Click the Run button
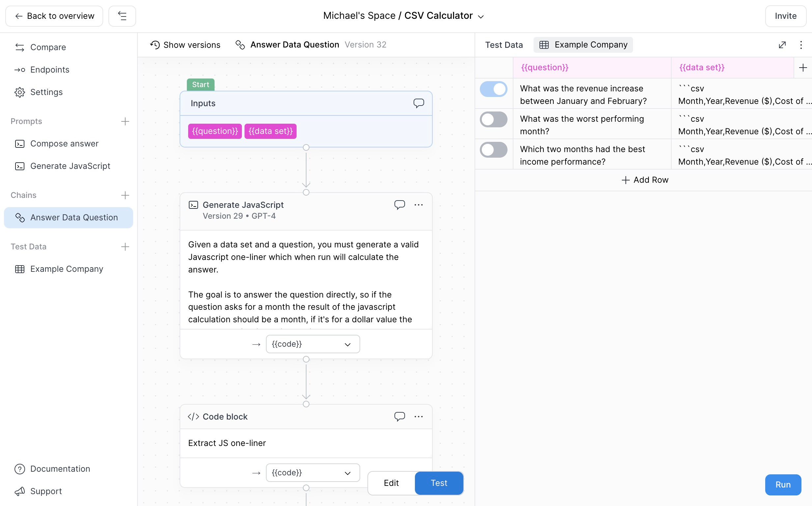 (783, 485)
